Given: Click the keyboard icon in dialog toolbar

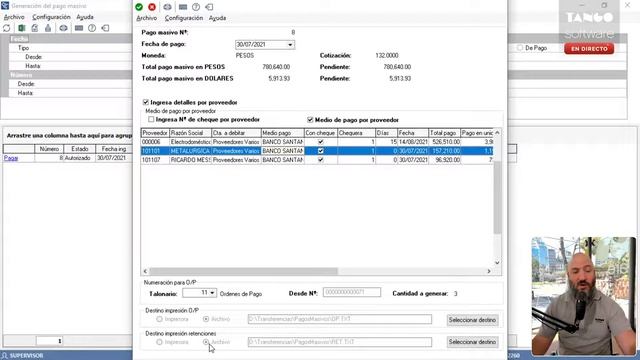Looking at the screenshot, I should [183, 7].
